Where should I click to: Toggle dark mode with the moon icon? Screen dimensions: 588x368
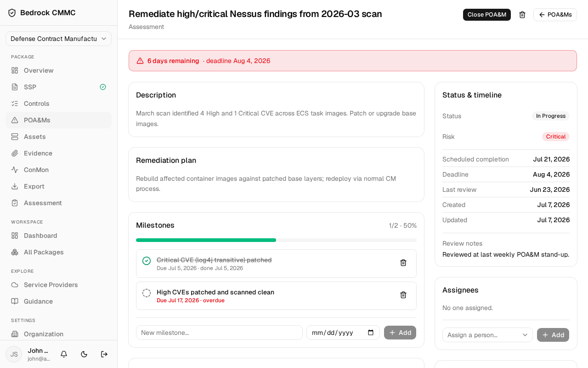pos(84,354)
